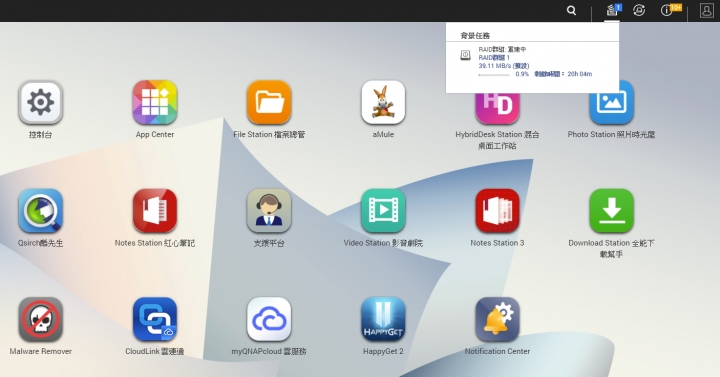Click the search magnifier in top bar
This screenshot has width=720, height=377.
pos(571,10)
